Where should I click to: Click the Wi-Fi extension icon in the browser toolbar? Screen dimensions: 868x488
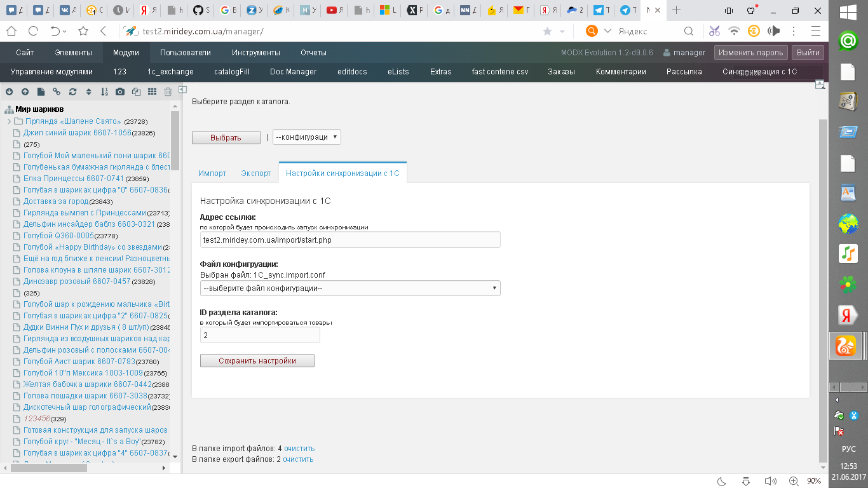pyautogui.click(x=735, y=31)
